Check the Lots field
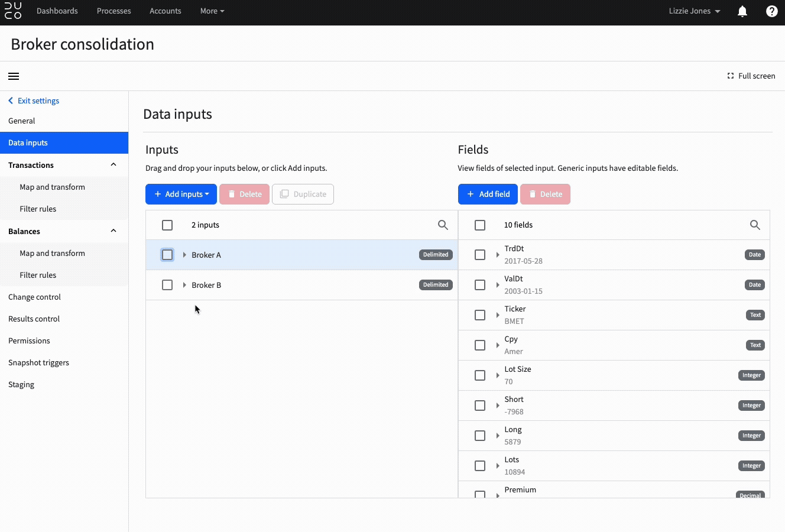The width and height of the screenshot is (785, 532). pyautogui.click(x=480, y=466)
